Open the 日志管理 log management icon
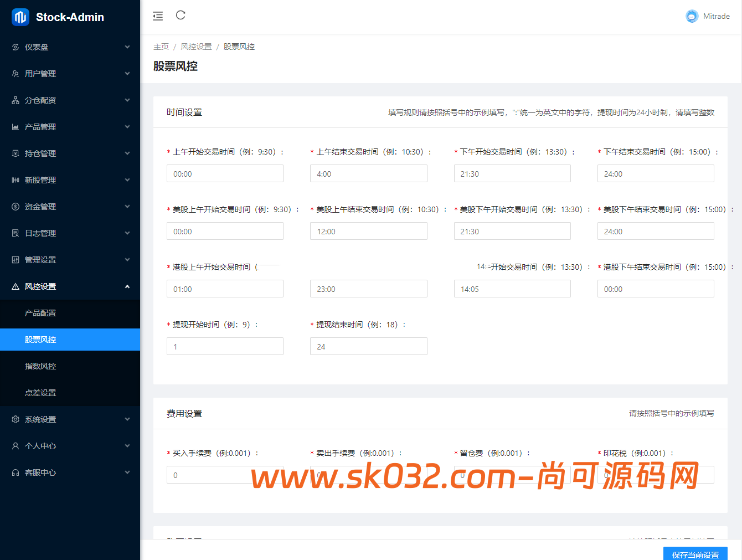 pos(16,233)
